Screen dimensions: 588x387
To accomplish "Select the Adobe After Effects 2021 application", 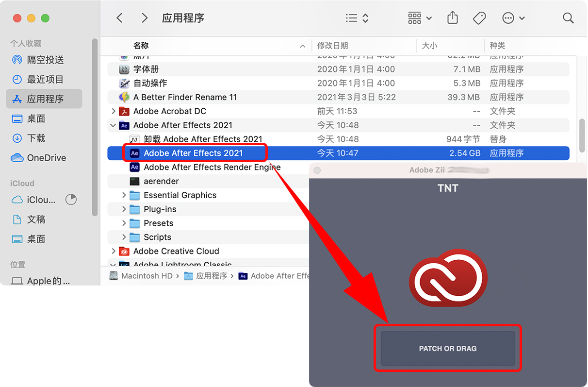I will 338,153.
